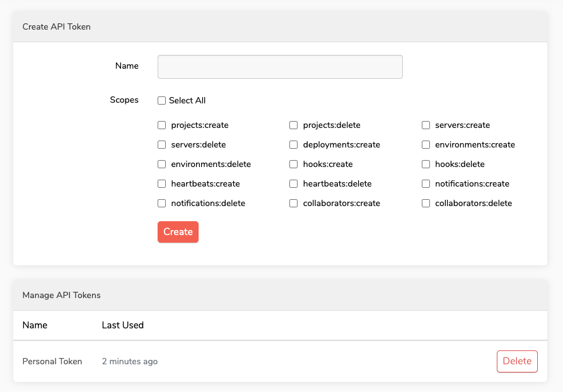Viewport: 563px width, 392px height.
Task: Click the token Name input field
Action: click(280, 67)
